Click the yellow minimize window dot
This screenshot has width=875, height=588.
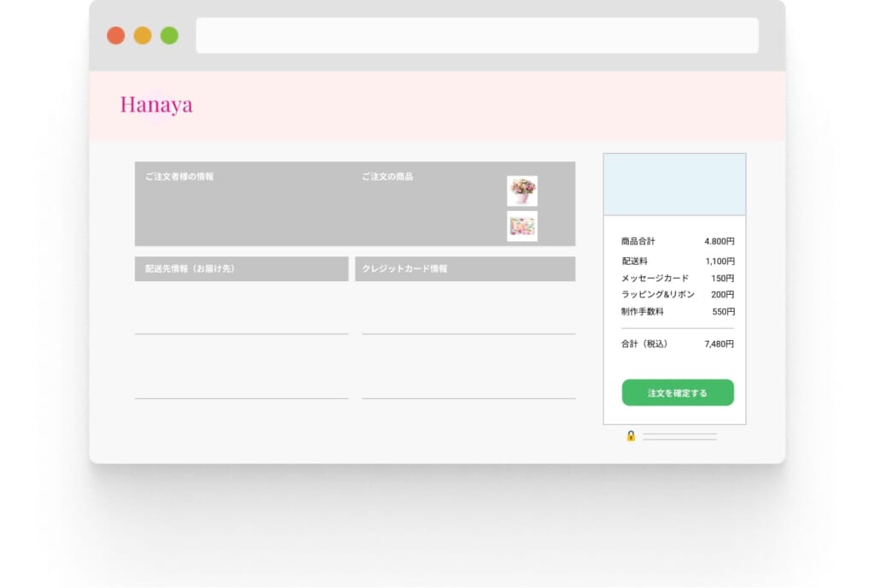143,35
